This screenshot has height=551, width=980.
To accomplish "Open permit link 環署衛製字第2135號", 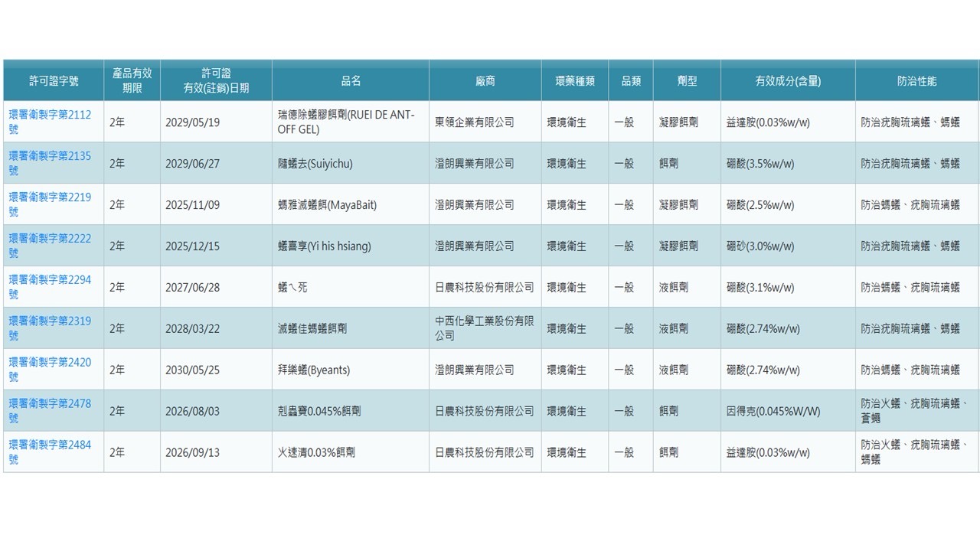I will point(51,163).
